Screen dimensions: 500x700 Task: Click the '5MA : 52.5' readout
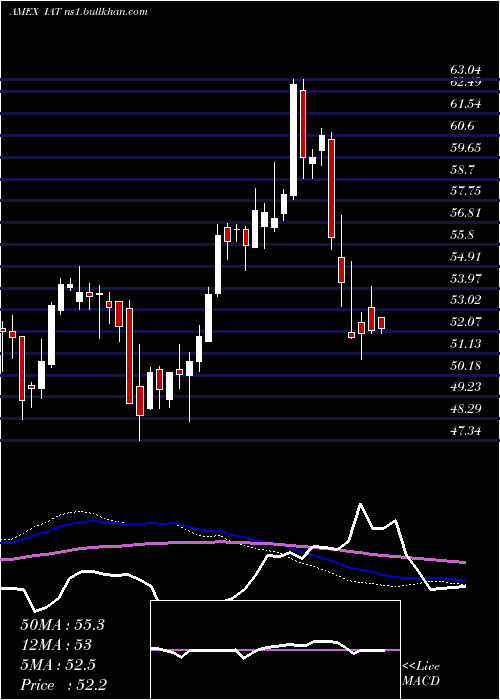point(58,665)
